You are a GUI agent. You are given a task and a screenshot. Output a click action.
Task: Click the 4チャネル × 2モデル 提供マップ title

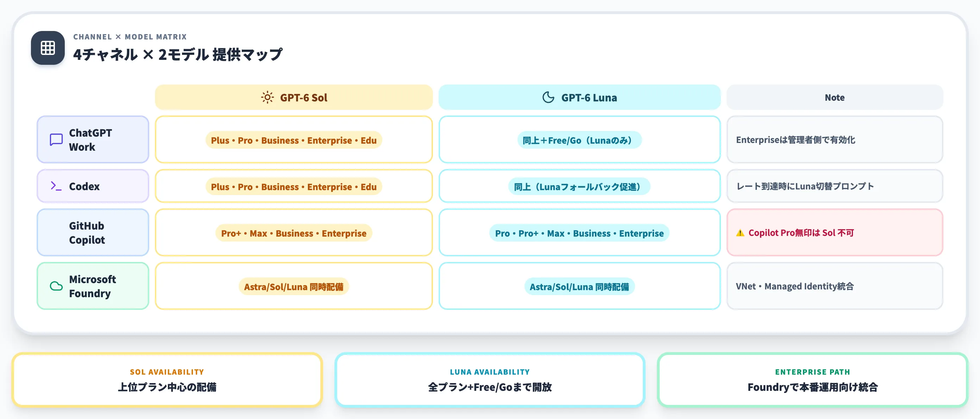click(178, 55)
